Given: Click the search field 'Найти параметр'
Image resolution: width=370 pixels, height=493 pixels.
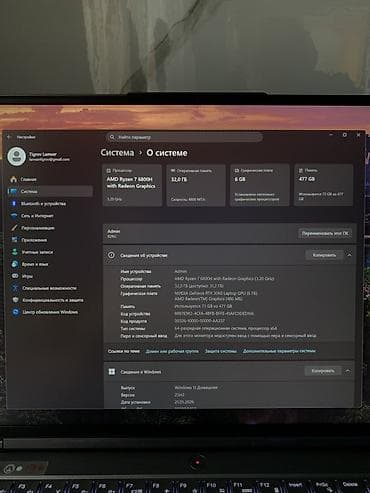Looking at the screenshot, I should 184,137.
